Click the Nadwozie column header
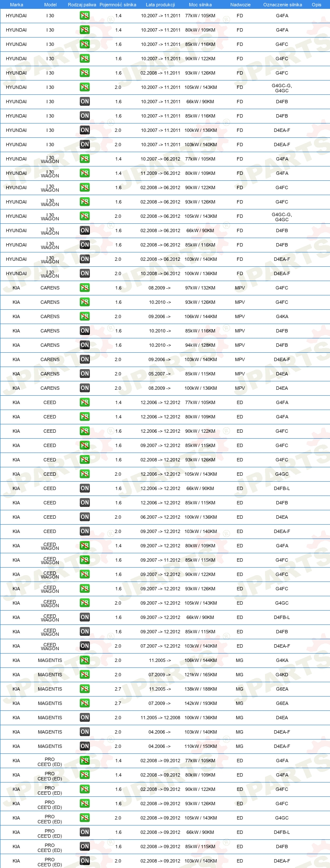 point(240,5)
